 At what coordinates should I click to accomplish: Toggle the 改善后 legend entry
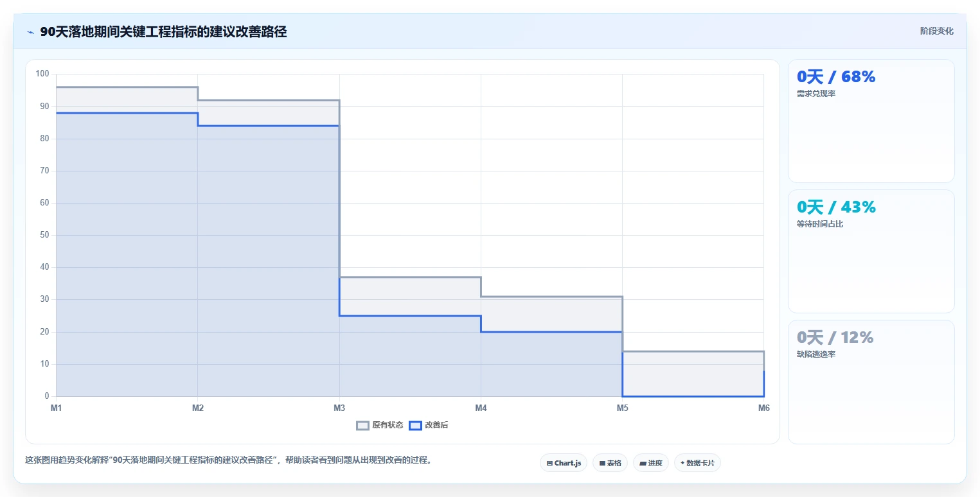click(x=429, y=425)
